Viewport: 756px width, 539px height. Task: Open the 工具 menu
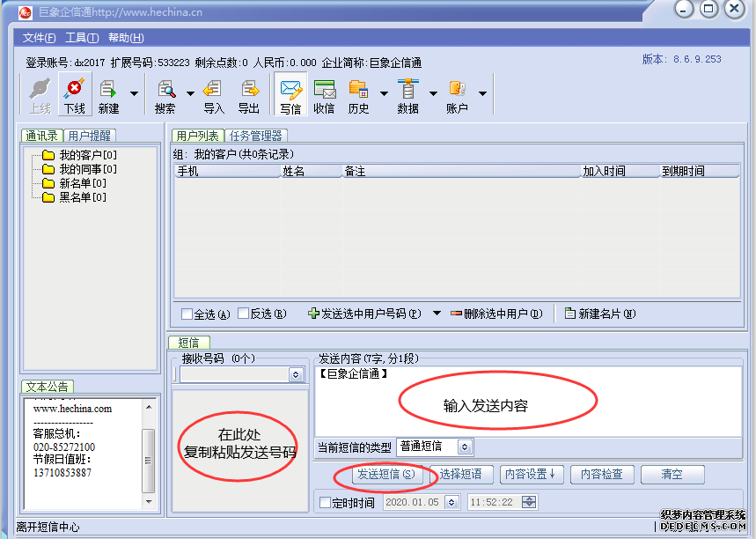81,38
